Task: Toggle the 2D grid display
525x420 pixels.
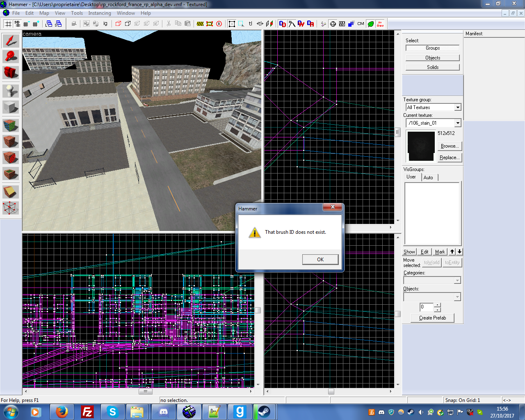Action: (x=8, y=24)
